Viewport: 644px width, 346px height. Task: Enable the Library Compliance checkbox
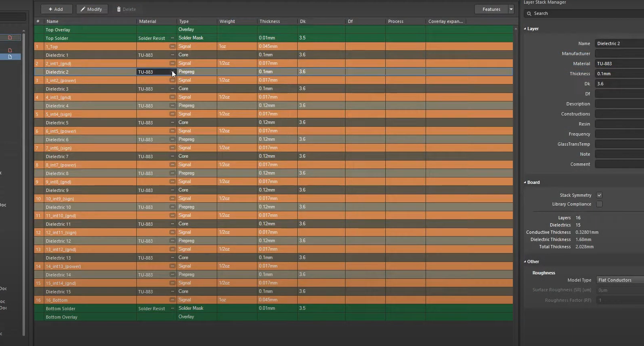(x=599, y=204)
